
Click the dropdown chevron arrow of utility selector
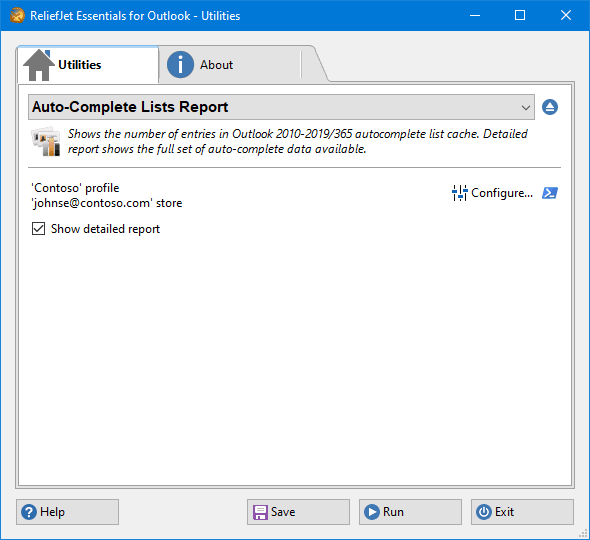526,108
